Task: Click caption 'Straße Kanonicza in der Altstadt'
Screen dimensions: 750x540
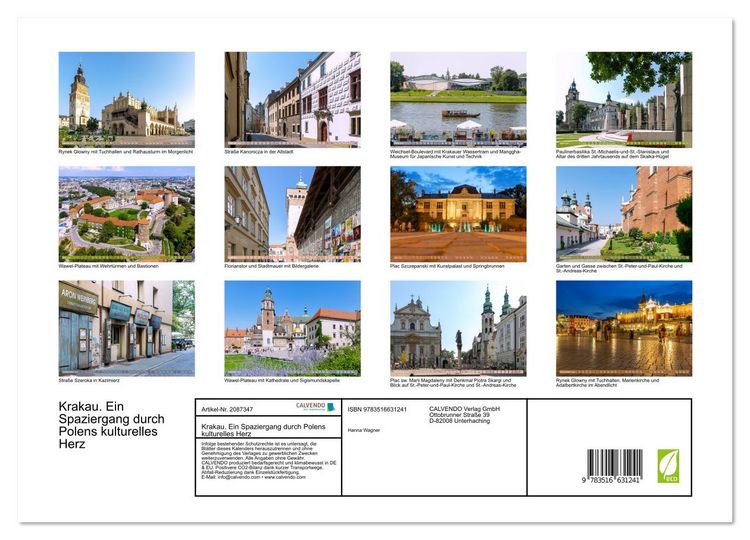Action: point(259,152)
